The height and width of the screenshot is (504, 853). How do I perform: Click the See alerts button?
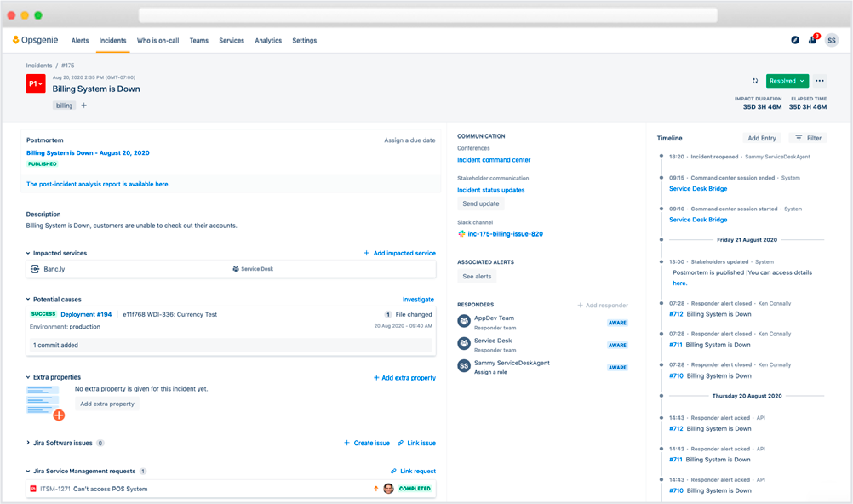[x=477, y=277]
